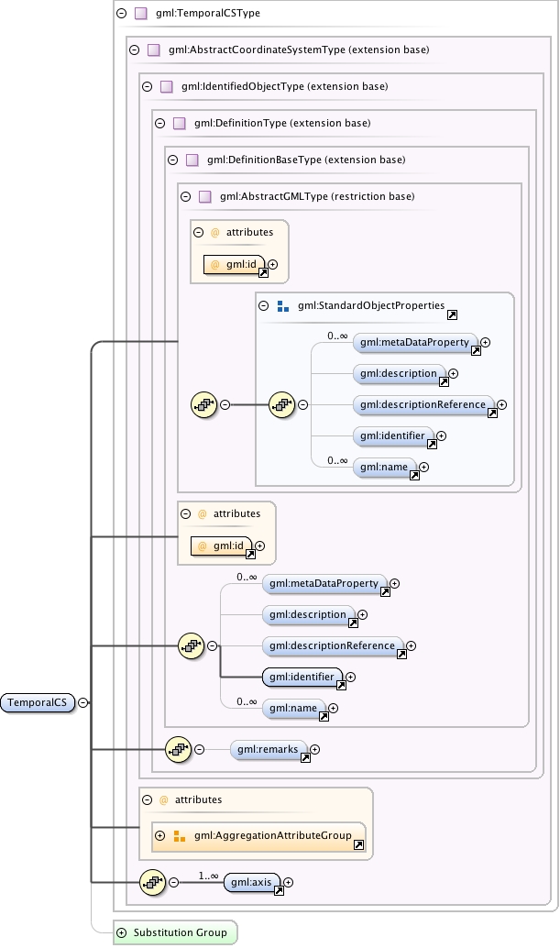Collapse gml:IdentifiedObjectType extension base
This screenshot has height=948, width=560.
[x=147, y=86]
